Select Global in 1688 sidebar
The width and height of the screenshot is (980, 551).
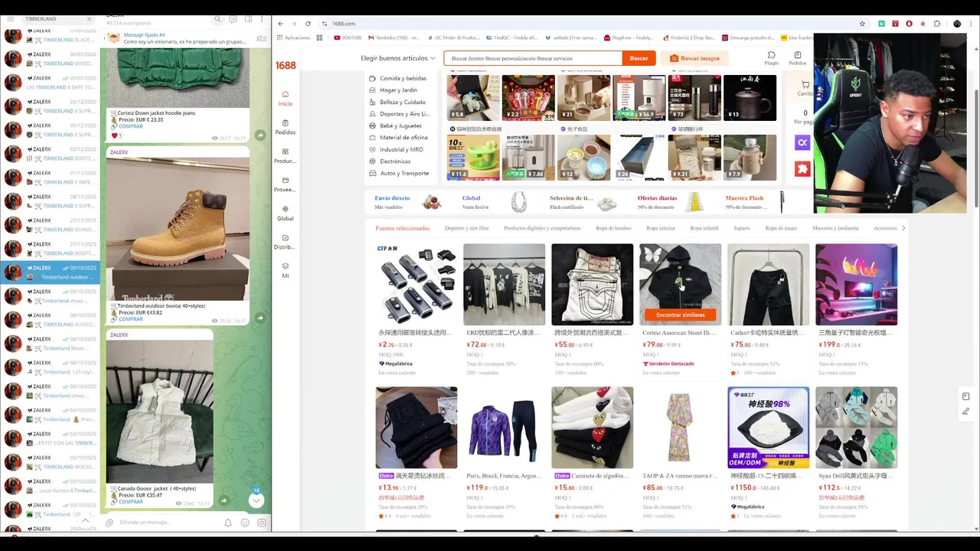pos(285,213)
